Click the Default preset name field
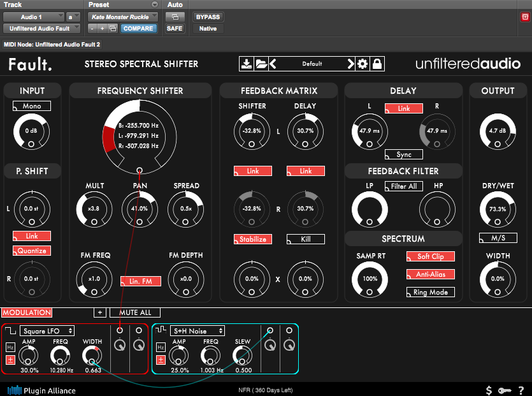Image resolution: width=532 pixels, height=396 pixels. pos(312,64)
